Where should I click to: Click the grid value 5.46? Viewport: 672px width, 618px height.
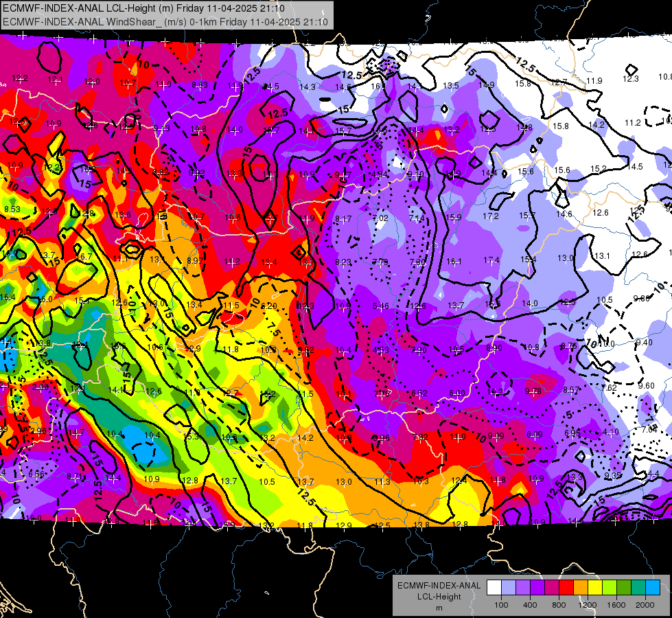point(380,306)
